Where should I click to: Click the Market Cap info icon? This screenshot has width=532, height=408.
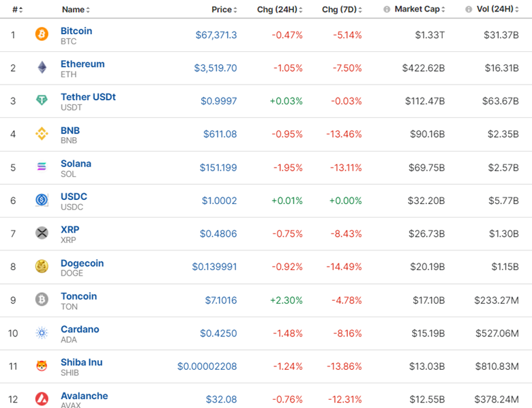pos(387,10)
